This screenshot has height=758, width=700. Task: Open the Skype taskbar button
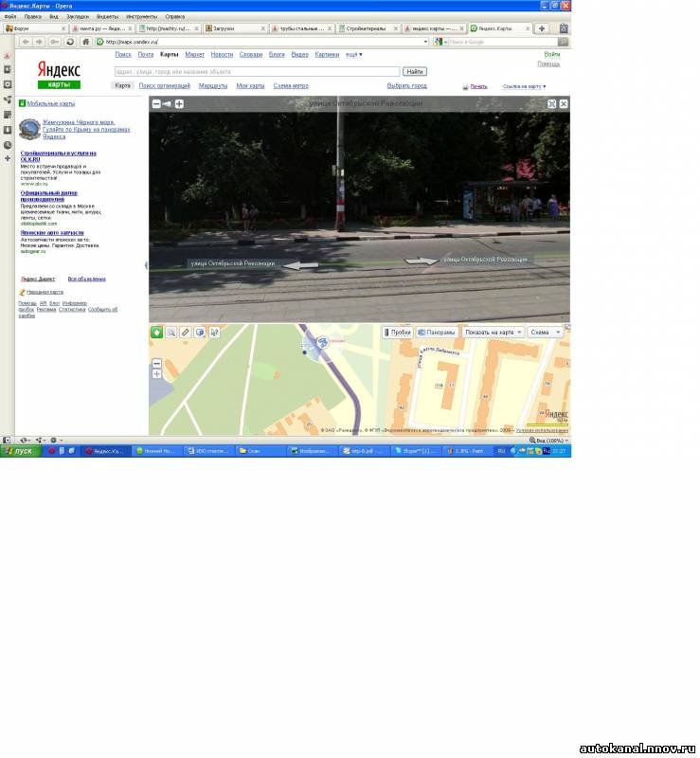coord(416,451)
